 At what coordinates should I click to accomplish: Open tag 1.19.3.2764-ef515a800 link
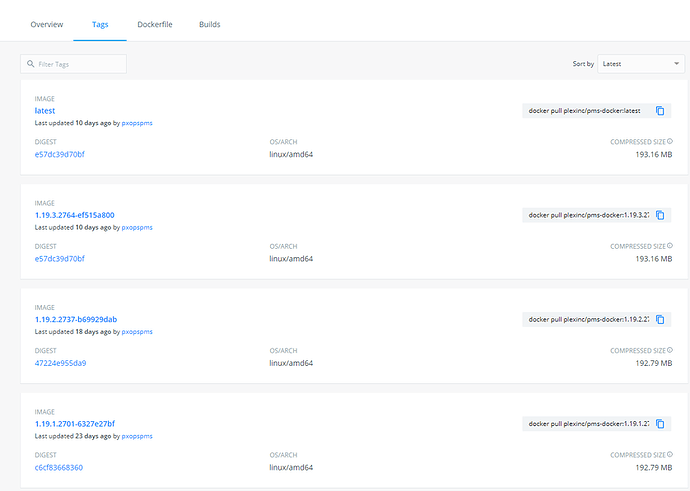(x=74, y=215)
